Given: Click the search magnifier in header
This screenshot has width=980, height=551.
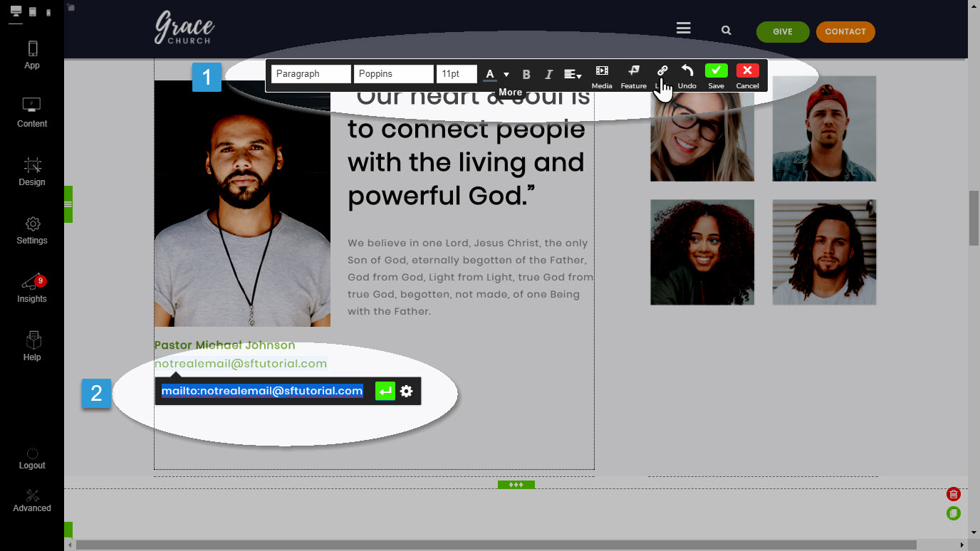Looking at the screenshot, I should 726,31.
